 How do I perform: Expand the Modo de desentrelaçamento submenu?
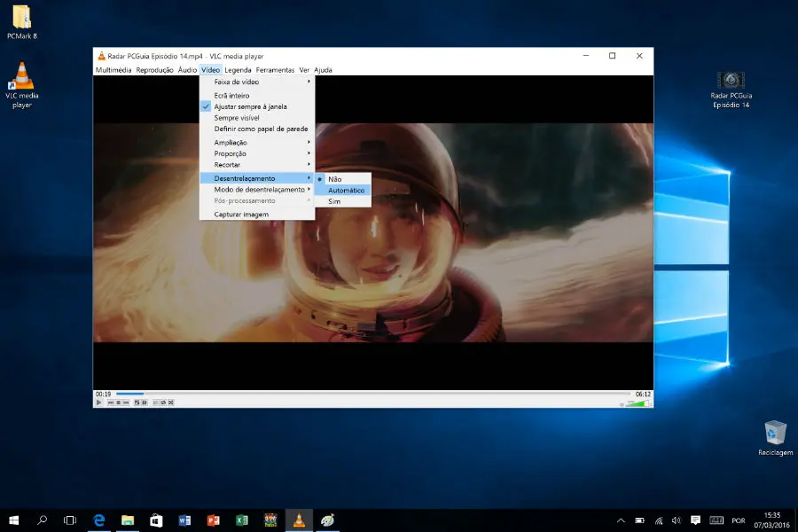pyautogui.click(x=257, y=190)
